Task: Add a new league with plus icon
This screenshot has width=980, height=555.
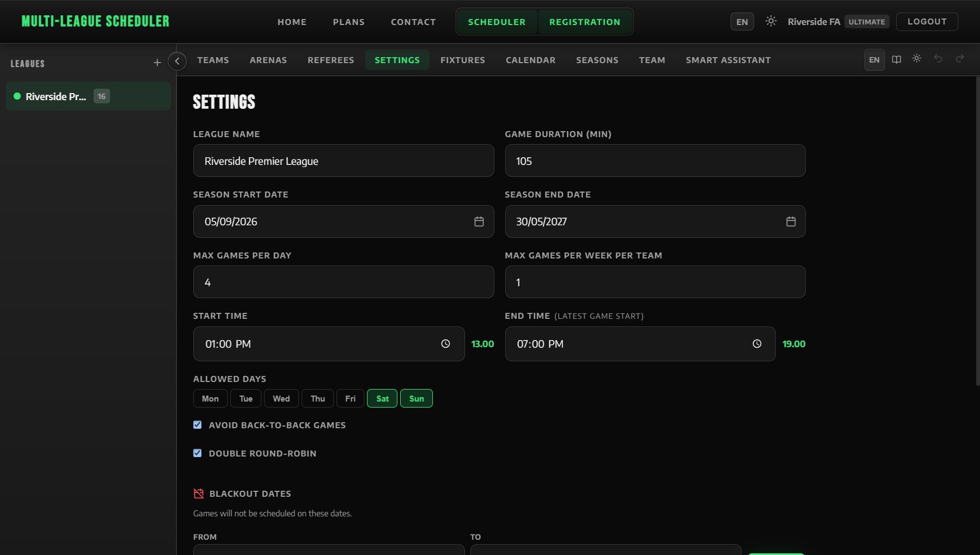Action: tap(157, 63)
